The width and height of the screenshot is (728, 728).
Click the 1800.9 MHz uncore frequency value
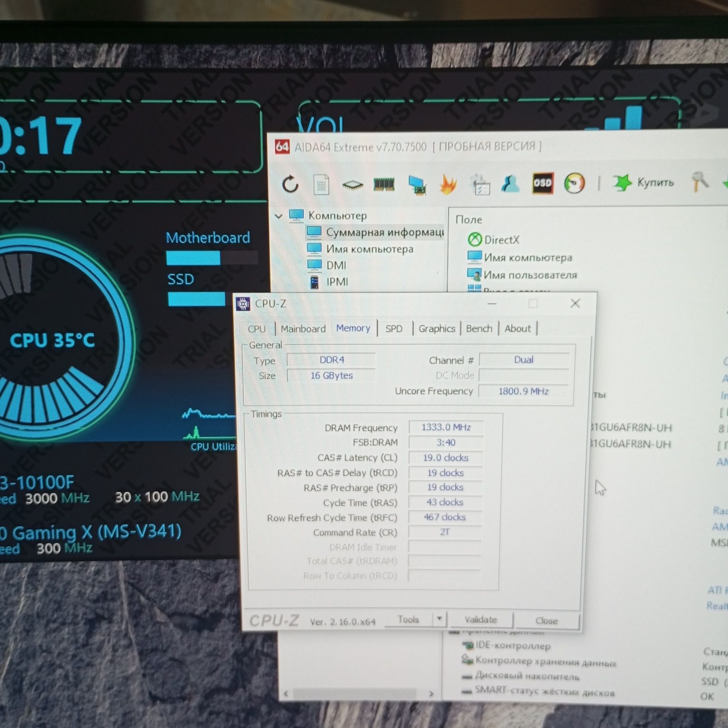pyautogui.click(x=523, y=391)
